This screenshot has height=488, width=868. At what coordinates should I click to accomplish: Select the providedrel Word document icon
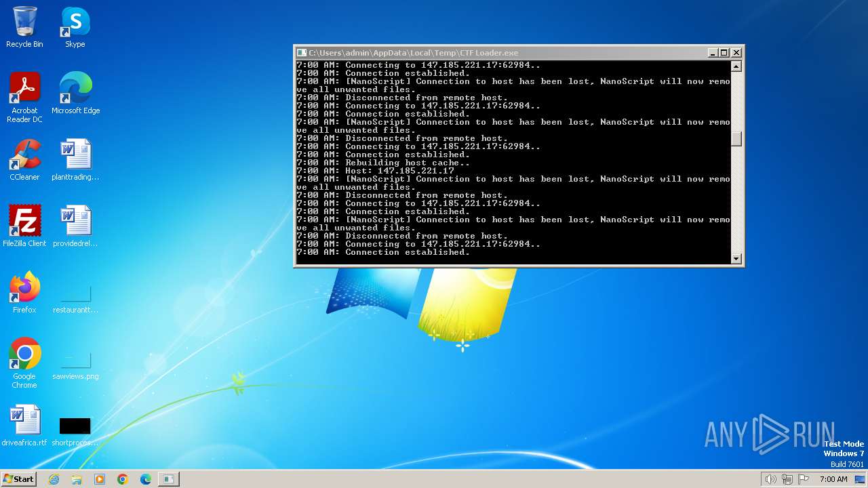(x=75, y=226)
